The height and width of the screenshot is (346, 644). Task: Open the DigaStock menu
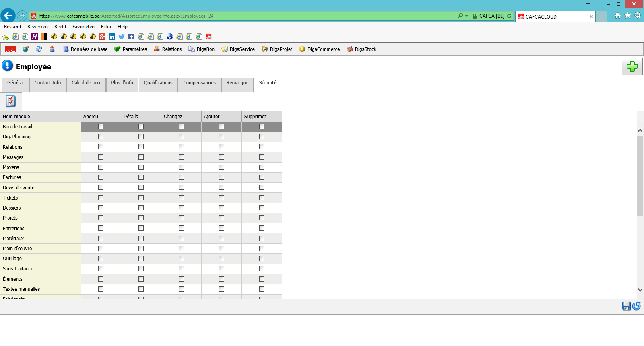pos(361,49)
